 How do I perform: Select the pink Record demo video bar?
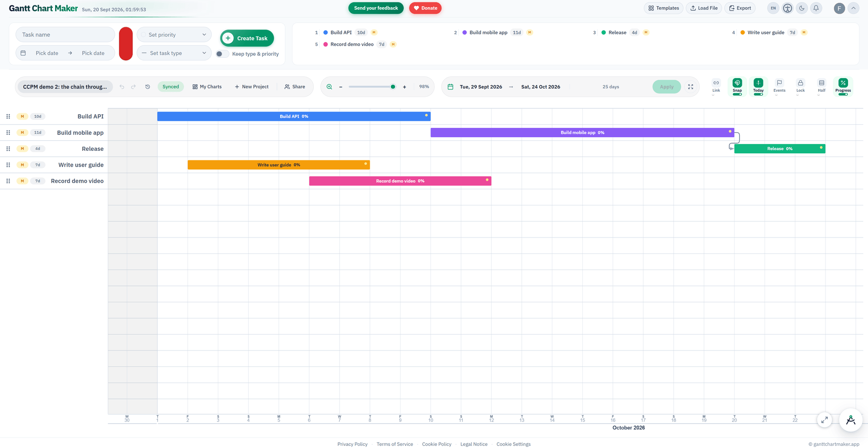(400, 181)
